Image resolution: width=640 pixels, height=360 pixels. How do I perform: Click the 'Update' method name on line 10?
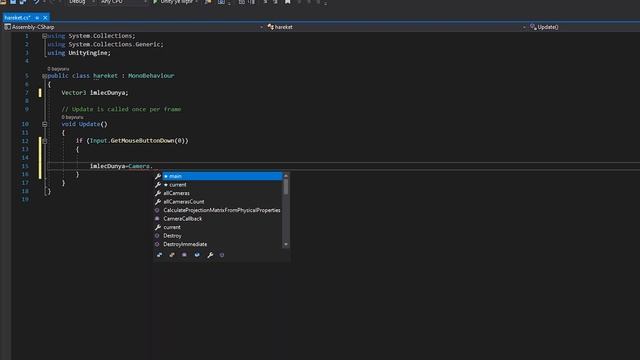(x=89, y=124)
